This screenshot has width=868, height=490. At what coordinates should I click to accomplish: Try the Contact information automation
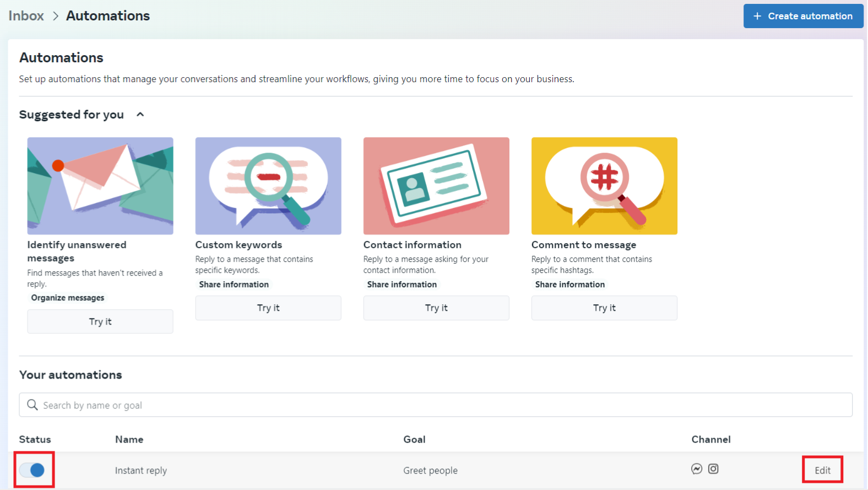436,308
